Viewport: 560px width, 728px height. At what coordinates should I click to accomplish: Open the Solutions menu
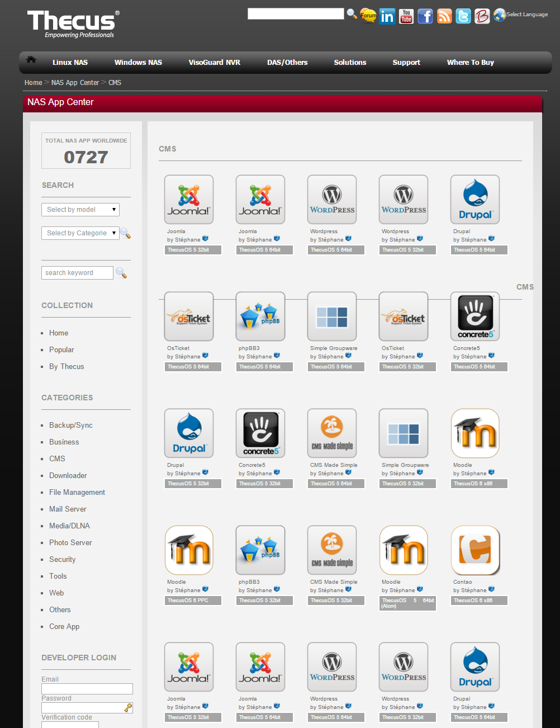(x=350, y=63)
